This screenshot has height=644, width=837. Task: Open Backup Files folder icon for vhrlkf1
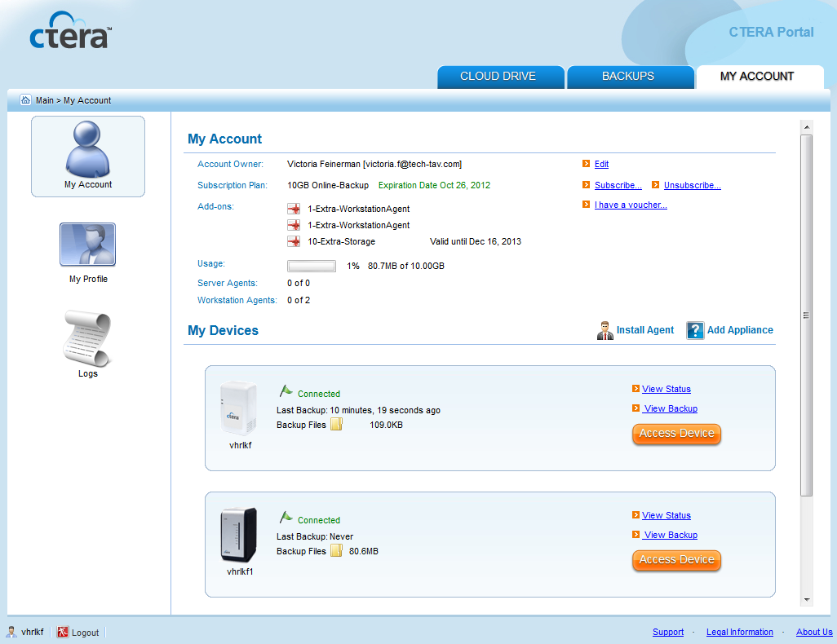pos(336,550)
